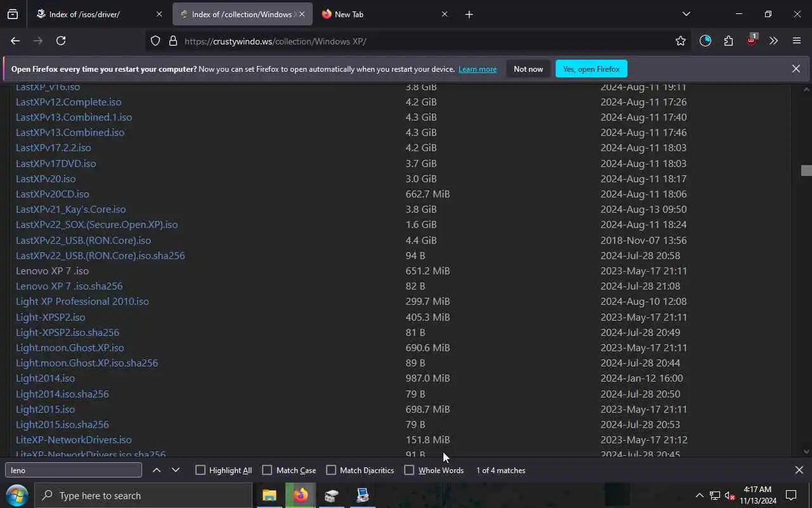Open muted volume tray icon
The height and width of the screenshot is (508, 812).
point(730,495)
